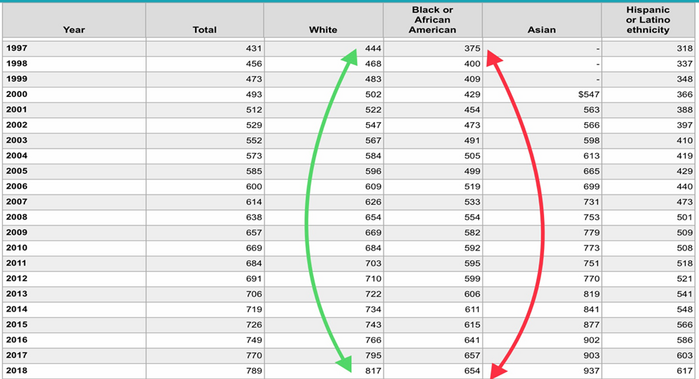The height and width of the screenshot is (379, 699).
Task: Select the Hispanic value 501 for 2008
Action: (x=685, y=217)
